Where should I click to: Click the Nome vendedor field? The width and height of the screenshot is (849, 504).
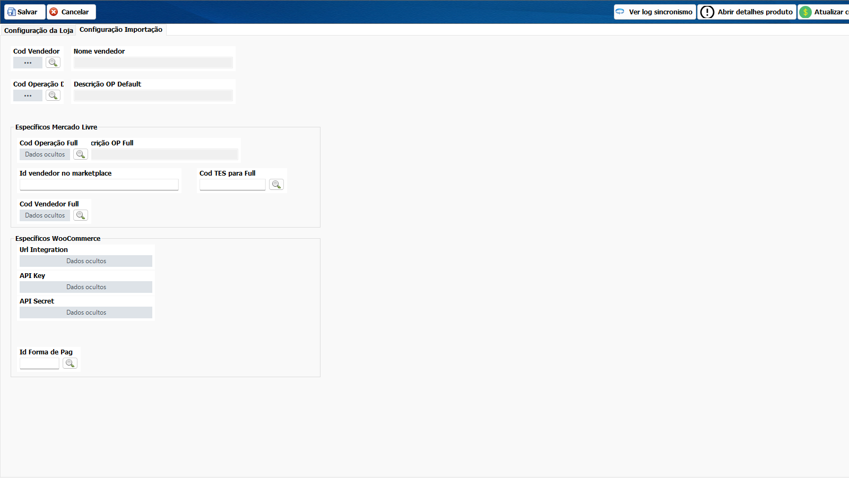click(153, 63)
